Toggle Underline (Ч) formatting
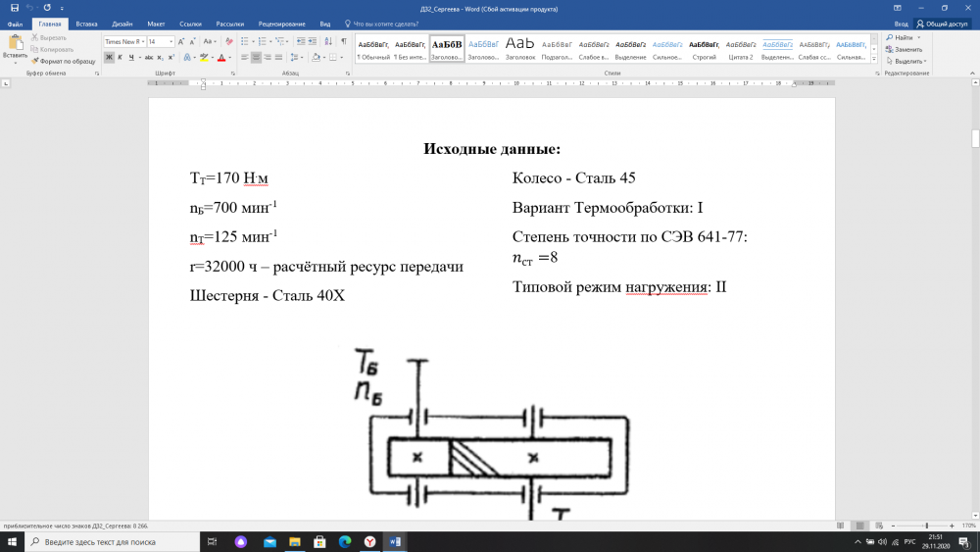 tap(131, 58)
